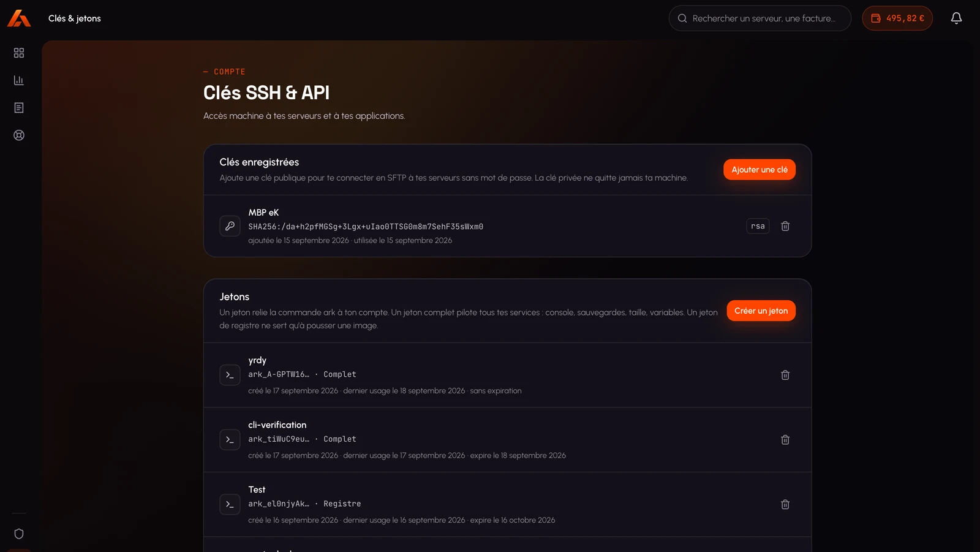980x552 pixels.
Task: Focus the Rechercher un serveur search field
Action: (760, 18)
